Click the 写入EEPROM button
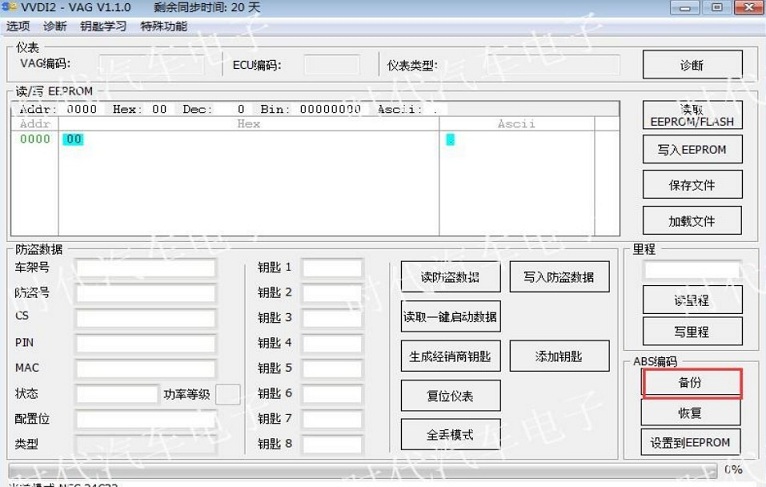The width and height of the screenshot is (766, 487). 691,150
